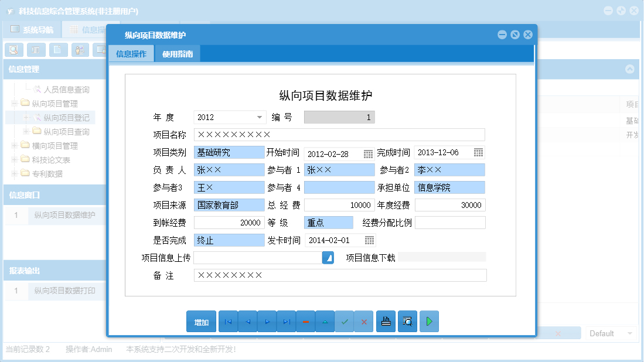644x362 pixels.
Task: Go to the next record arrow
Action: tap(267, 321)
